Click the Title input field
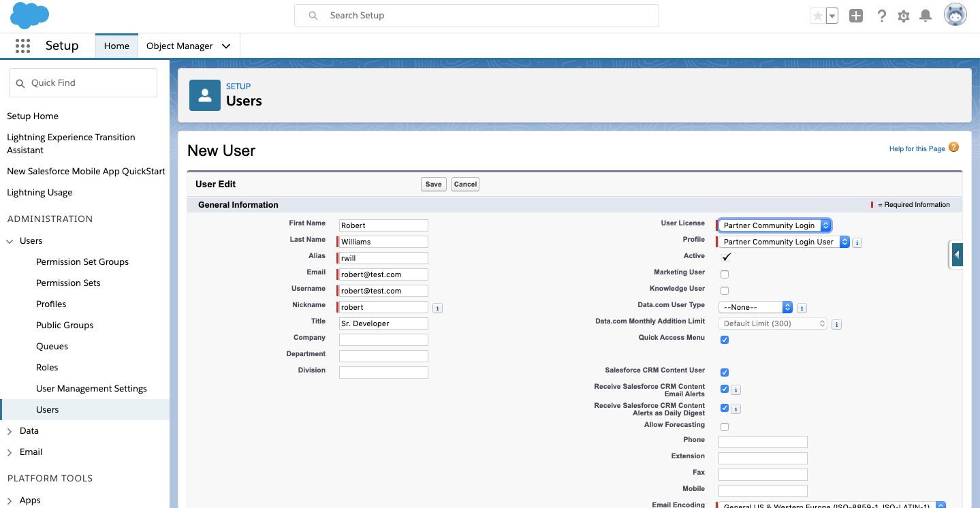980x508 pixels. tap(383, 323)
